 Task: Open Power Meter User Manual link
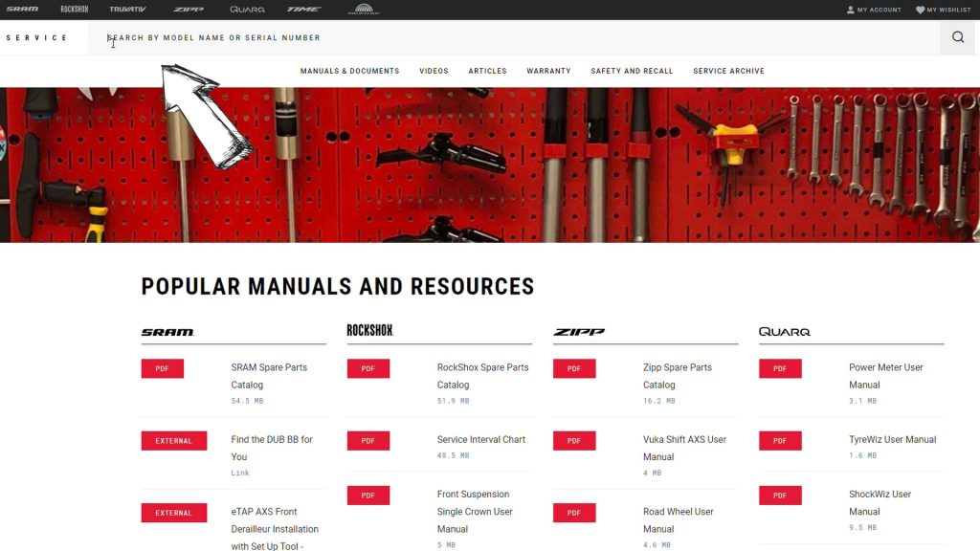[x=885, y=376]
